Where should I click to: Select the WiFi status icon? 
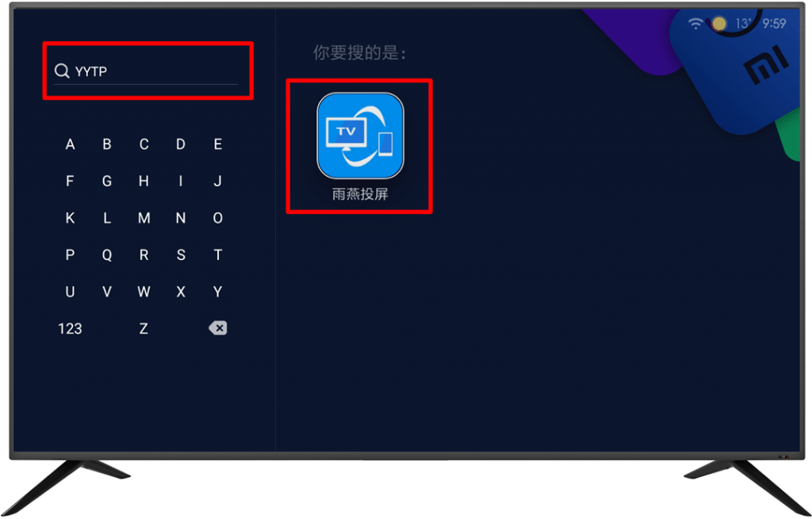tap(696, 23)
